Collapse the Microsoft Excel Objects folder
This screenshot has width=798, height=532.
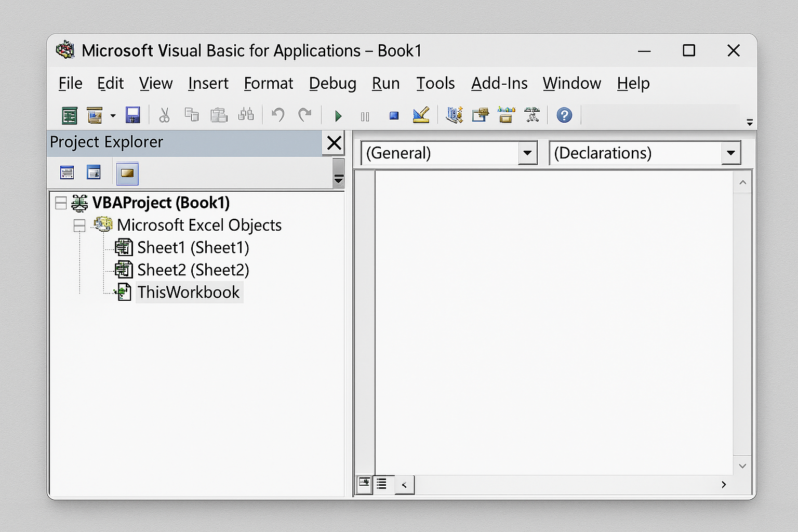(x=79, y=225)
